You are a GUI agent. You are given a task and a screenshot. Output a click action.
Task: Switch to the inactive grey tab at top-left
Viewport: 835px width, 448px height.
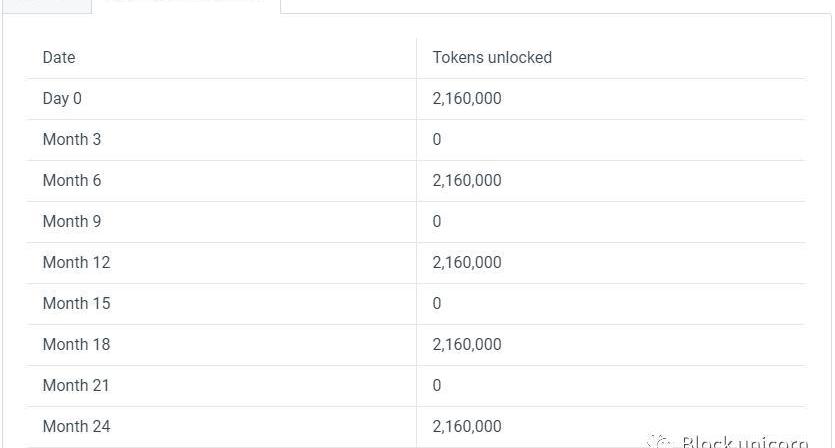coord(46,4)
